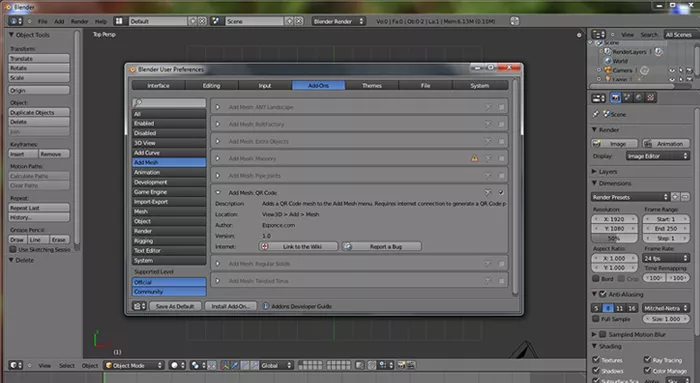Switch to the System preferences tab
Viewport: 700px width, 383px height.
click(x=480, y=85)
